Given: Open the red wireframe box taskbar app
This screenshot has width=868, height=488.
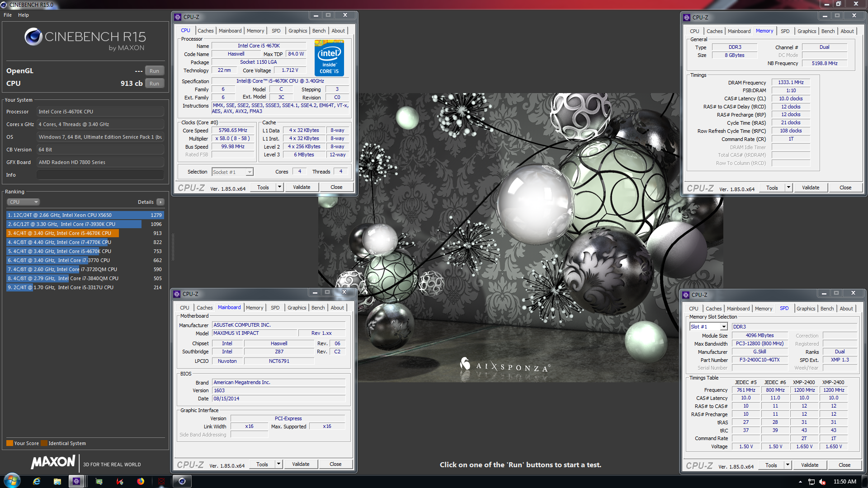Looking at the screenshot, I should tap(161, 481).
